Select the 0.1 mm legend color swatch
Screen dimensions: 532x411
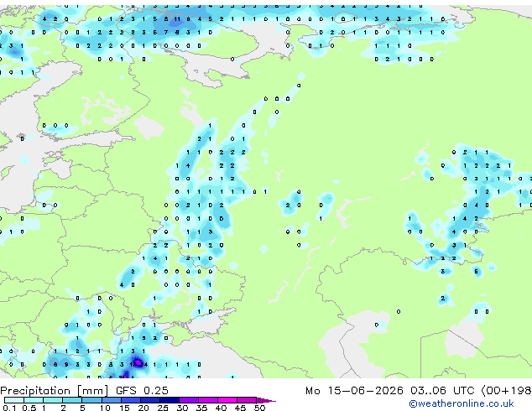click(14, 400)
